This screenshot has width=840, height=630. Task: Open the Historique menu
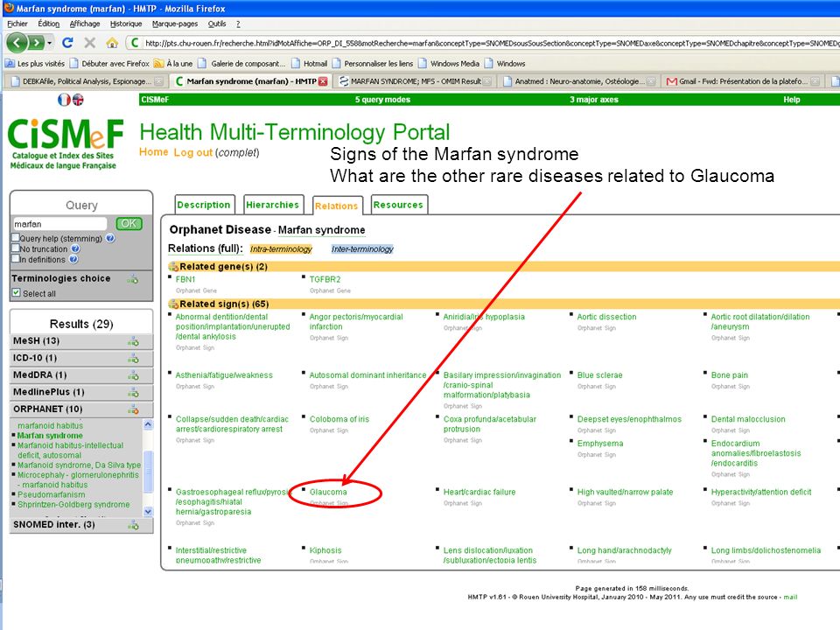coord(126,24)
